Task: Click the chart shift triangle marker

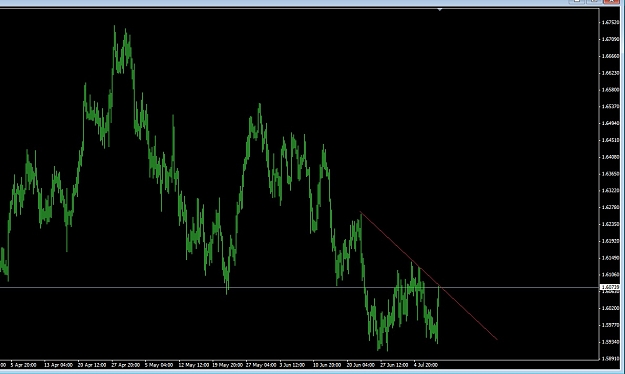Action: coord(440,9)
